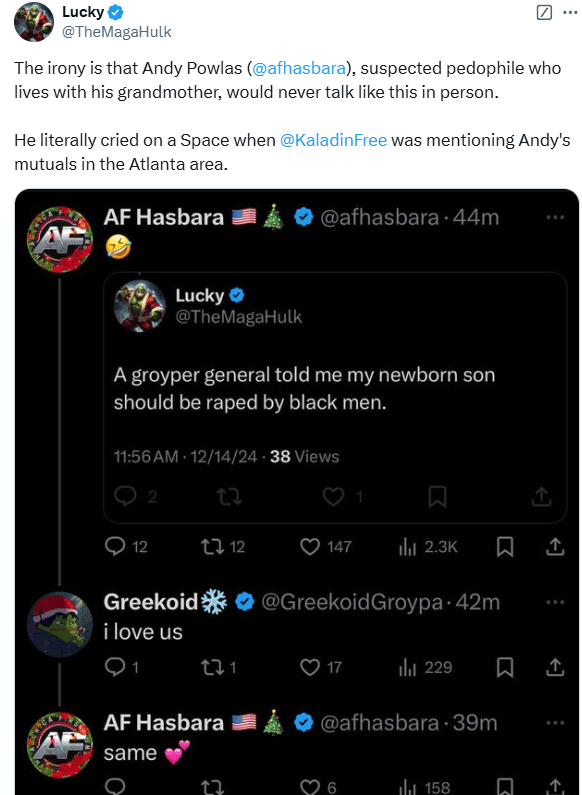Open the Grok slash icon on Lucky's post
The height and width of the screenshot is (795, 582).
click(544, 12)
